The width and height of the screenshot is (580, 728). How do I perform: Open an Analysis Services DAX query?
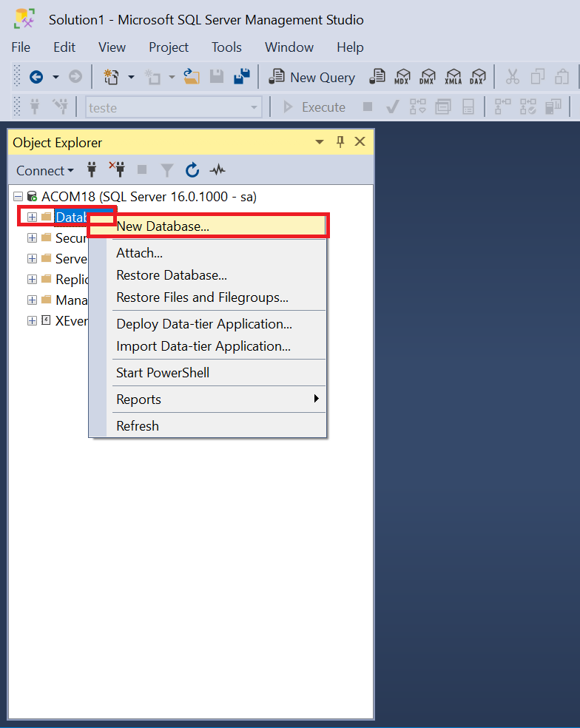click(477, 77)
